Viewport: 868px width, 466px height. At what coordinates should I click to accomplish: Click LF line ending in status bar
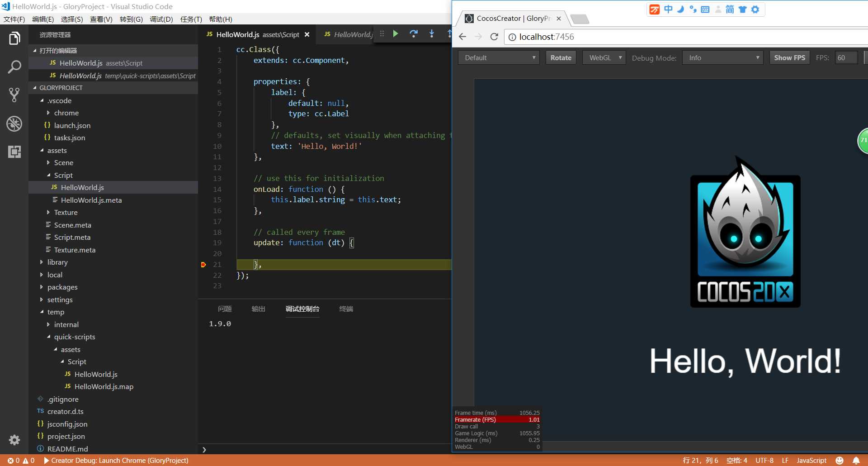click(785, 461)
